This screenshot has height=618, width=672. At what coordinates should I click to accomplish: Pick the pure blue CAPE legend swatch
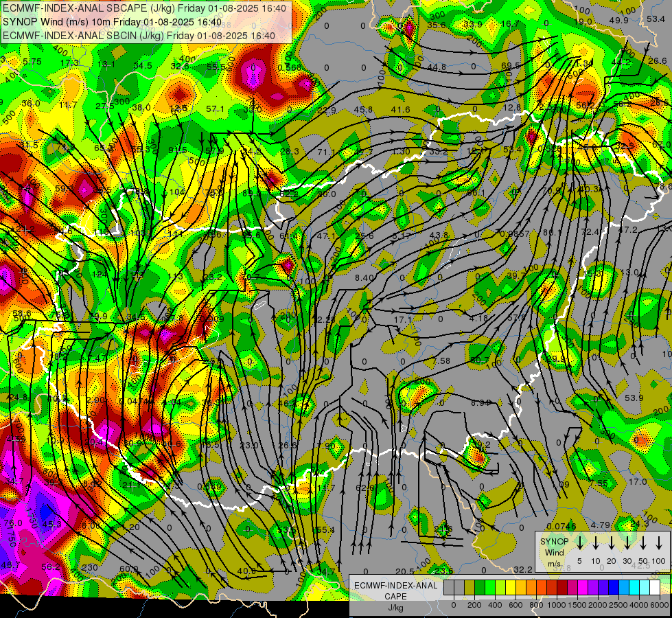click(614, 587)
